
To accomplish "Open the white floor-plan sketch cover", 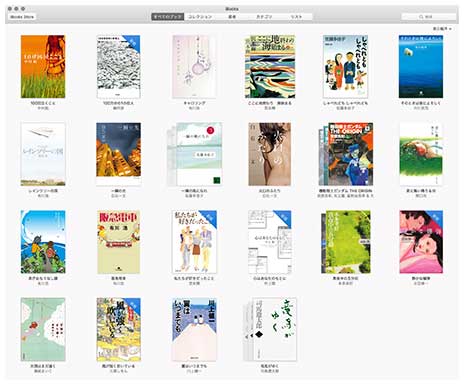I will [270, 242].
